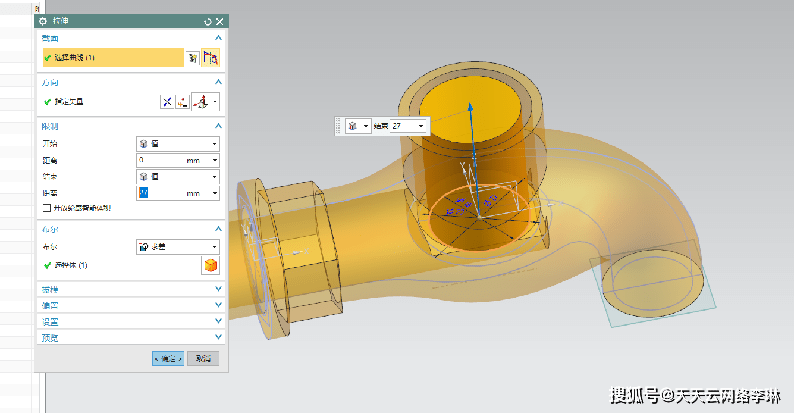The image size is (795, 413).
Task: Open the 布尔 dropdown showing 求差
Action: [178, 247]
